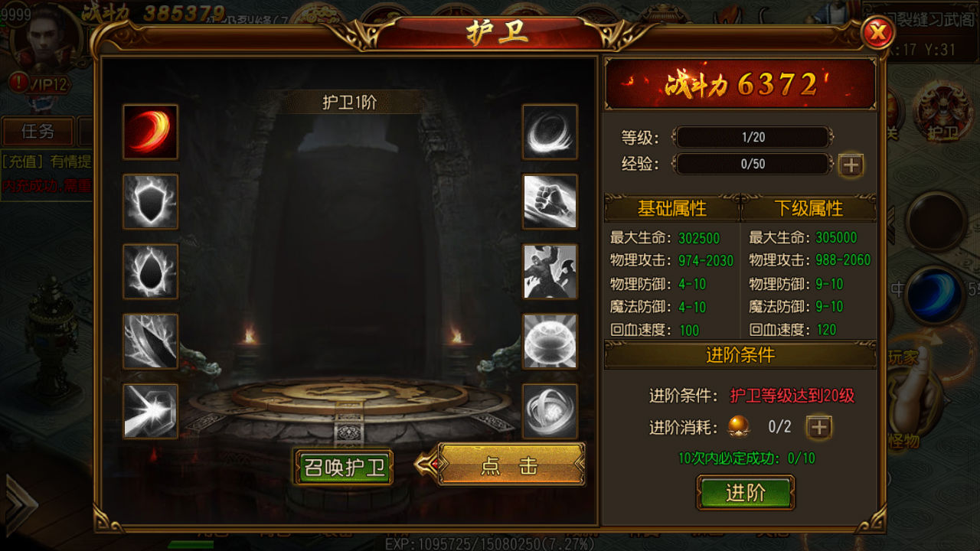Image resolution: width=980 pixels, height=551 pixels.
Task: Click the green 进阶 button
Action: tap(746, 493)
